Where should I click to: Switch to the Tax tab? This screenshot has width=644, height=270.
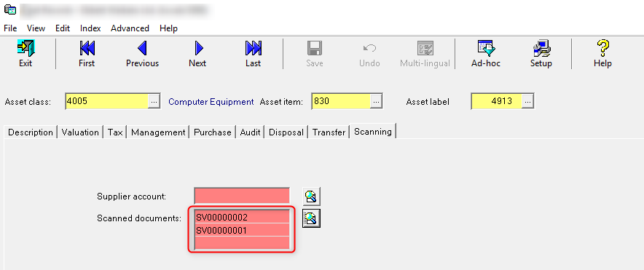pyautogui.click(x=115, y=132)
